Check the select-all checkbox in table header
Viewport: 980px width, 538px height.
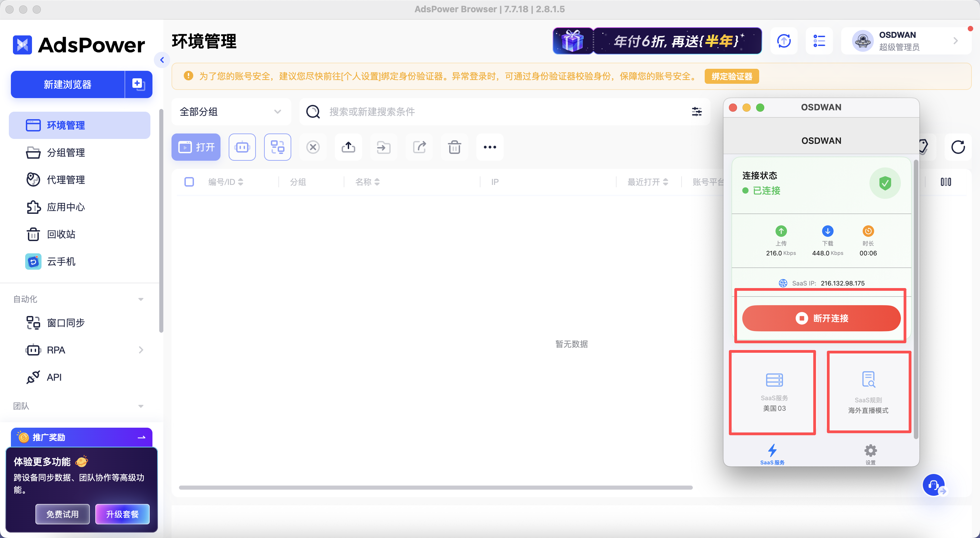189,182
